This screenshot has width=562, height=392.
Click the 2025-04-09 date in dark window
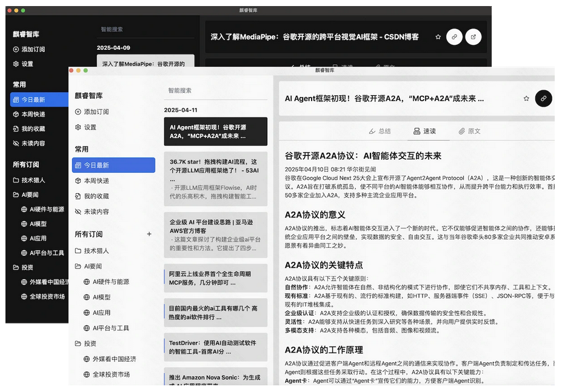click(x=113, y=48)
